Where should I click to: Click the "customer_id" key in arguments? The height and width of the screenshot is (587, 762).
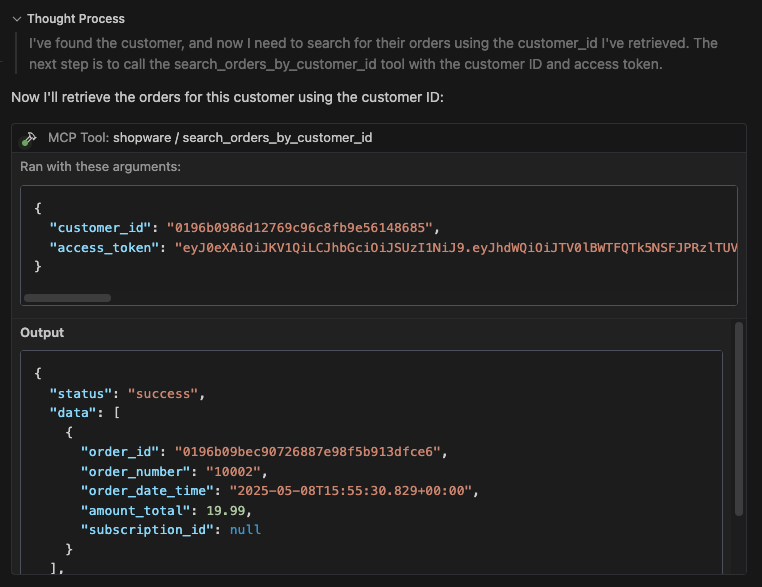(x=101, y=228)
